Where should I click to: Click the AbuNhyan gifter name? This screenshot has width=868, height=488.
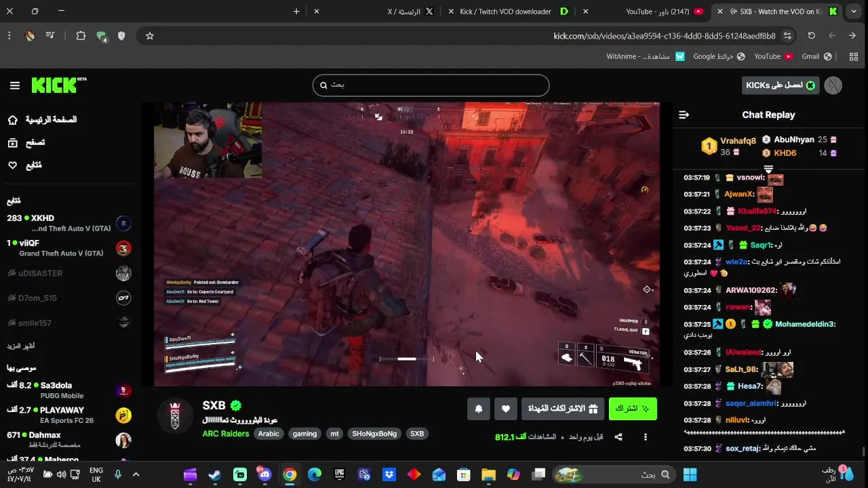[793, 140]
